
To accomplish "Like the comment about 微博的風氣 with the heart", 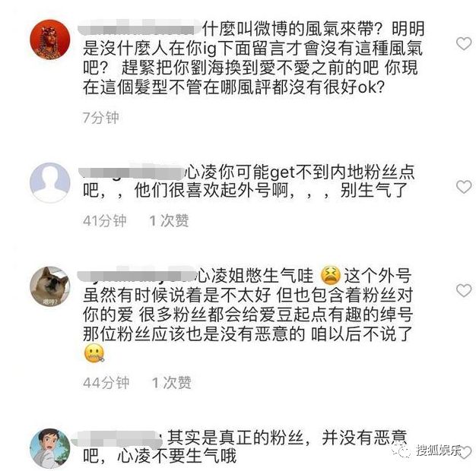I will tap(464, 44).
